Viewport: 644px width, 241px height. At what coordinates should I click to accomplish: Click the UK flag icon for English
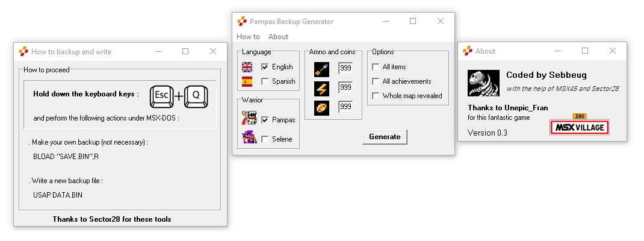pos(247,67)
